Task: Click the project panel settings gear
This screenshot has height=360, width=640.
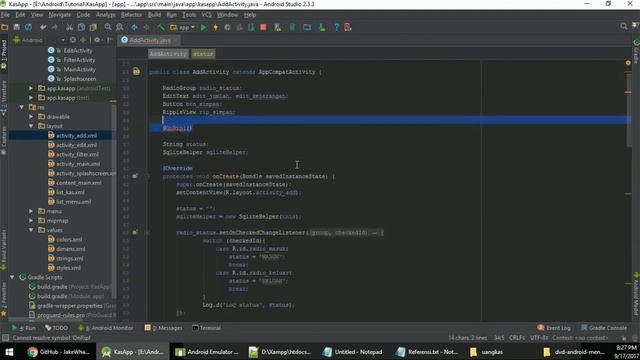Action: pyautogui.click(x=97, y=40)
